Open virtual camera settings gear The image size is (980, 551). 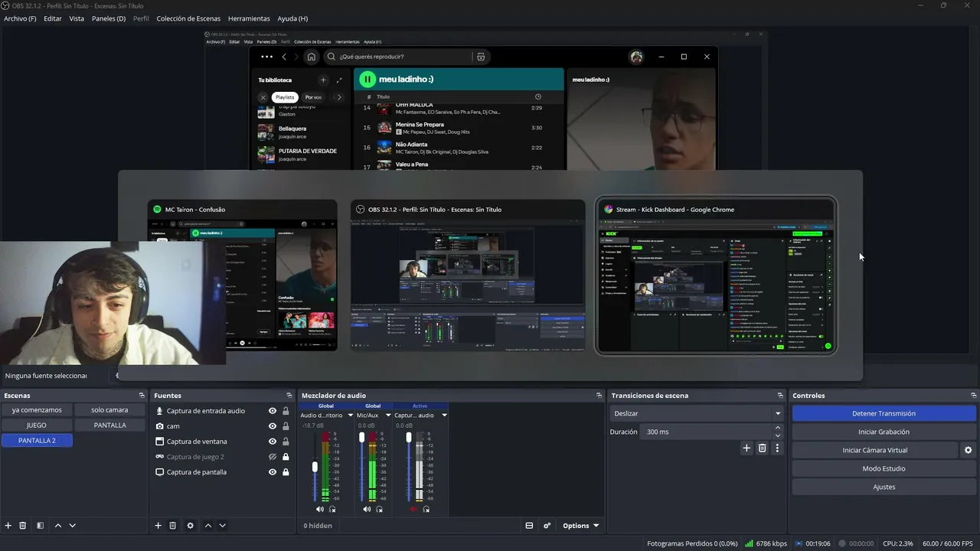click(x=968, y=450)
